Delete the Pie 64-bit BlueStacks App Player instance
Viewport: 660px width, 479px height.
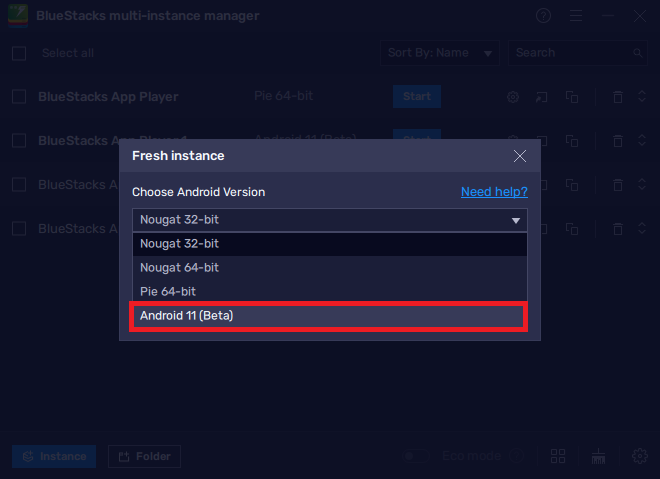[x=618, y=97]
